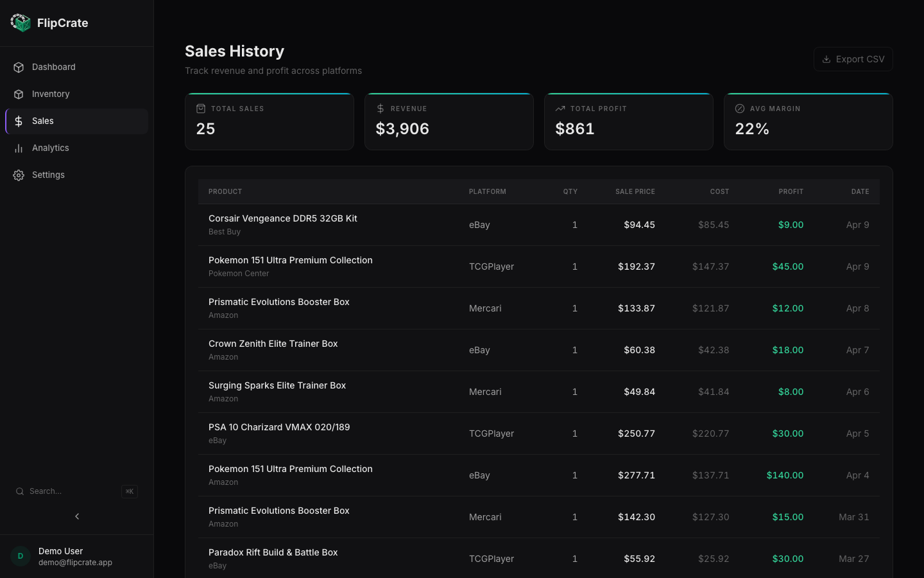Click the ⌘K shortcut badge
This screenshot has width=924, height=578.
129,491
